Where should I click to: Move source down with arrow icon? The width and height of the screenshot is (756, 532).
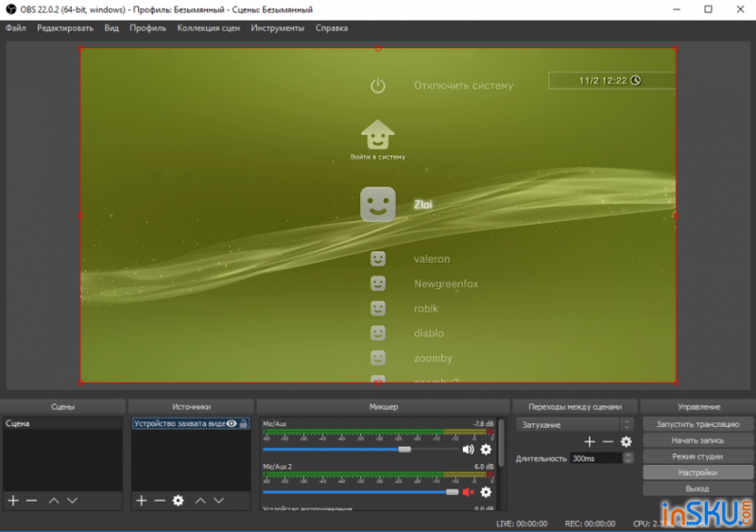click(219, 501)
